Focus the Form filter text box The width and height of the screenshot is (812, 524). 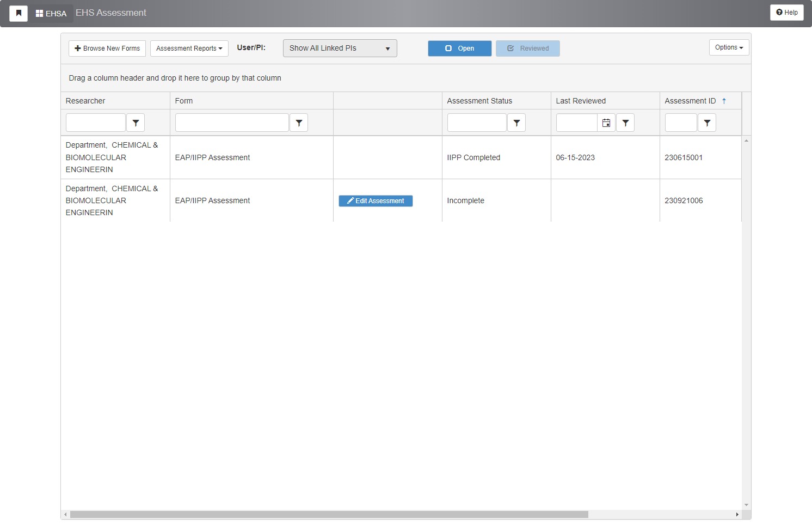(x=232, y=123)
